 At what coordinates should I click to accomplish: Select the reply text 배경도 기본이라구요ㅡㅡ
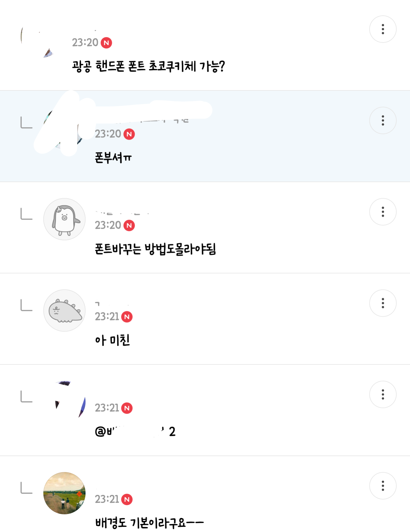pyautogui.click(x=149, y=523)
